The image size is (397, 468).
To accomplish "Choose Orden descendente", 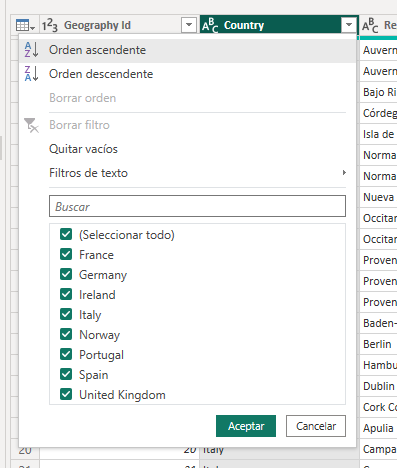I will (187, 74).
